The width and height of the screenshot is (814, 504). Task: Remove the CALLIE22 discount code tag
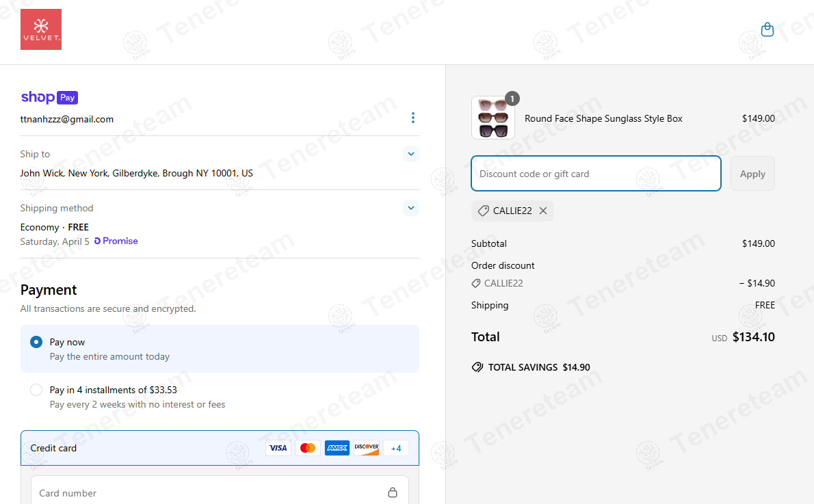tap(543, 211)
